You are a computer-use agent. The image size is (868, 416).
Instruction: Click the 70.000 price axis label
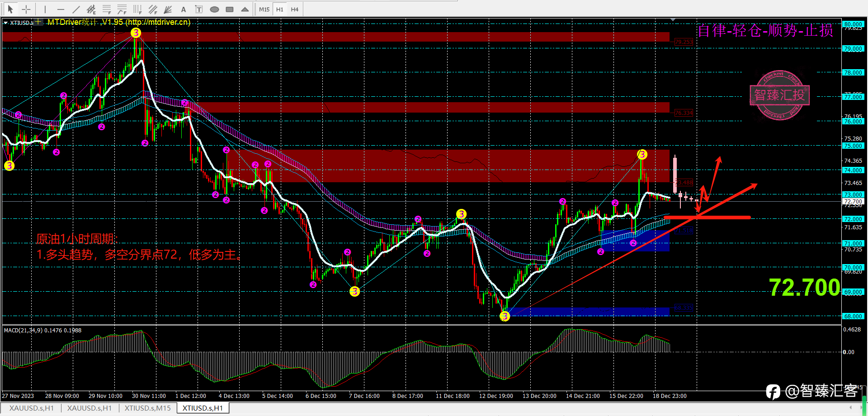[853, 267]
